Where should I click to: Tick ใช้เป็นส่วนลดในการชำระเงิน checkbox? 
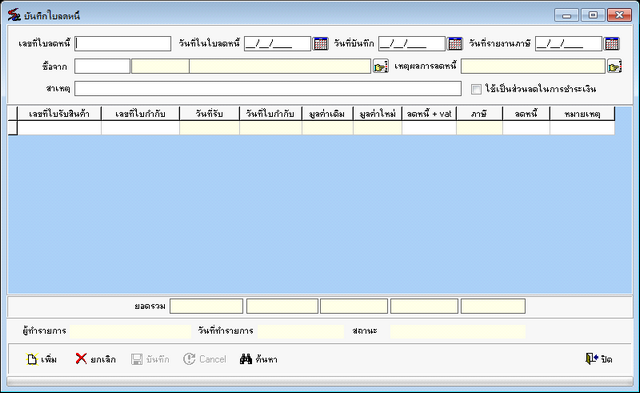pyautogui.click(x=476, y=89)
